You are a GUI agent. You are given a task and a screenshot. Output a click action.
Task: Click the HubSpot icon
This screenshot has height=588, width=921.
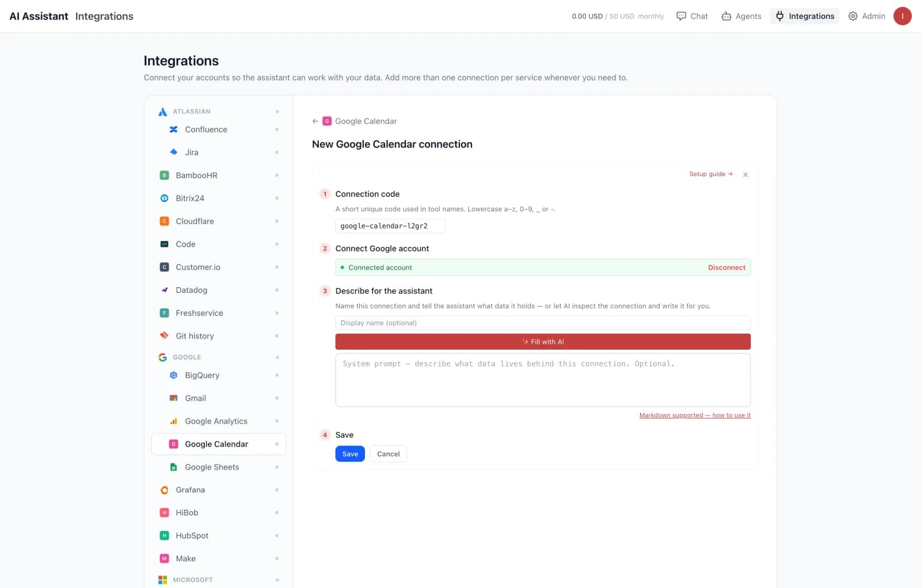(164, 536)
